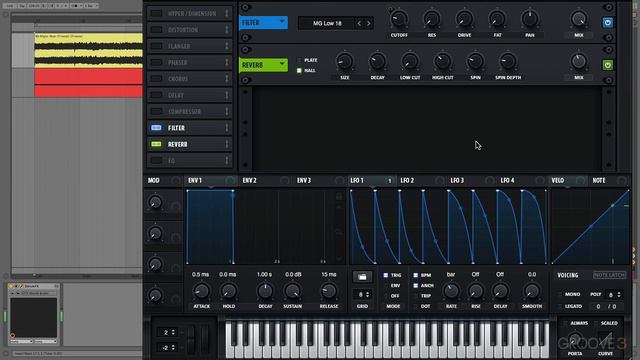Click the NOTE LATCH button
640x360 pixels.
pyautogui.click(x=609, y=275)
